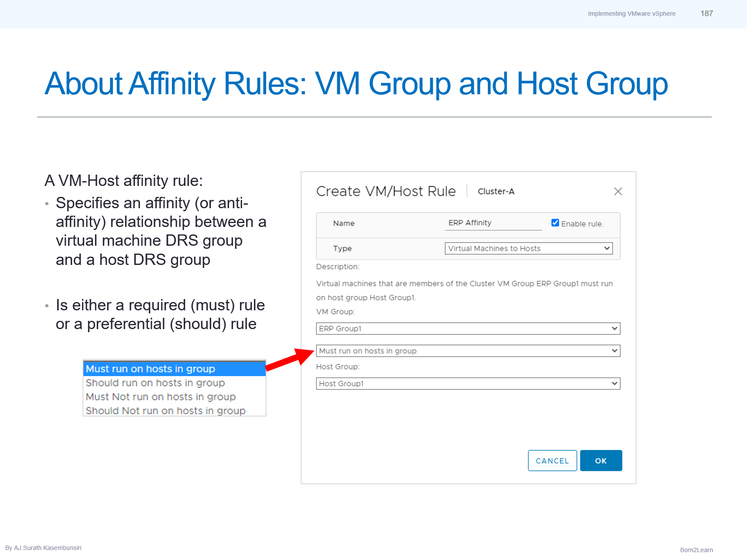Click the red arrow pointing at dropdown
The width and height of the screenshot is (747, 560).
[288, 358]
